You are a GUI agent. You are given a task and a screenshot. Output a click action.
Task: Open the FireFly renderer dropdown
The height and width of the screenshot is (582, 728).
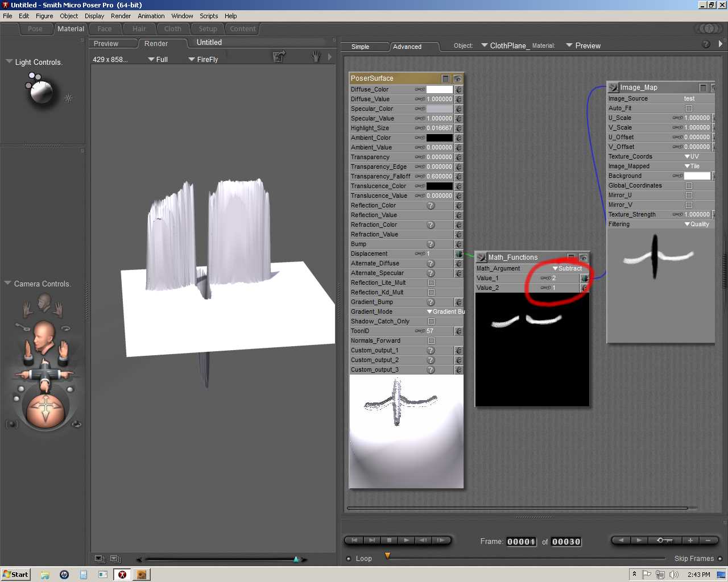tap(203, 59)
